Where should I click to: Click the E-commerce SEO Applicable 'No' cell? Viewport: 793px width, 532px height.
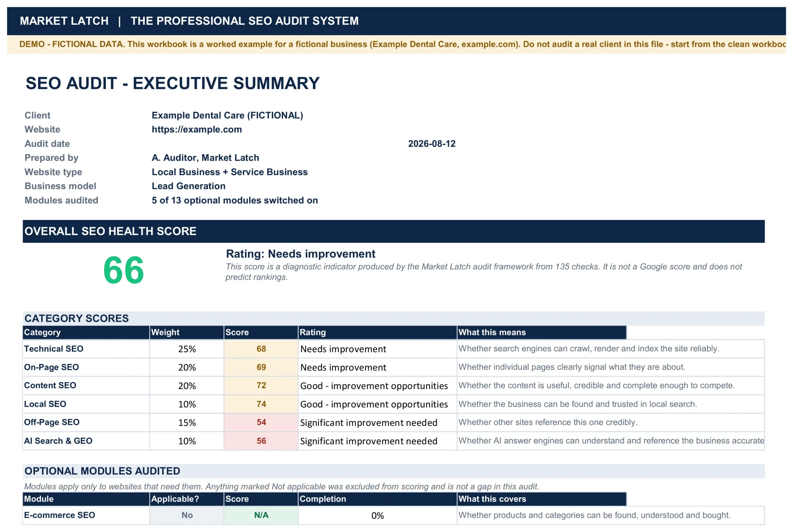(x=187, y=515)
